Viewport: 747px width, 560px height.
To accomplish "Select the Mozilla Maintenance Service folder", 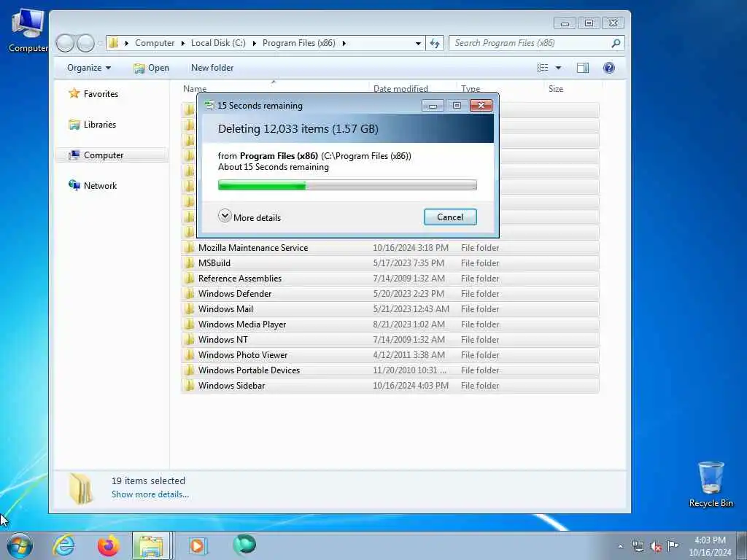I will (390, 248).
